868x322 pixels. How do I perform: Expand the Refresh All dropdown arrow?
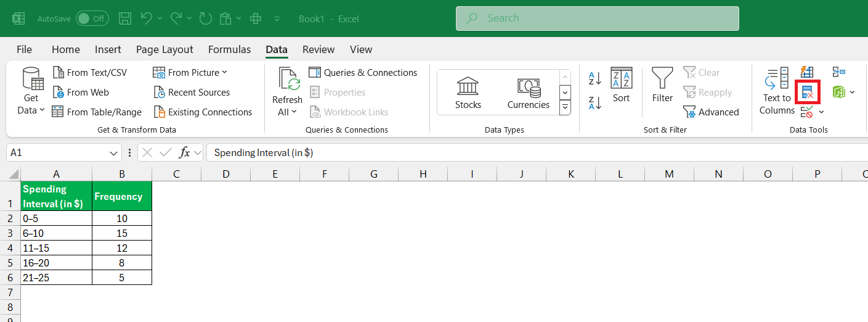click(x=294, y=112)
